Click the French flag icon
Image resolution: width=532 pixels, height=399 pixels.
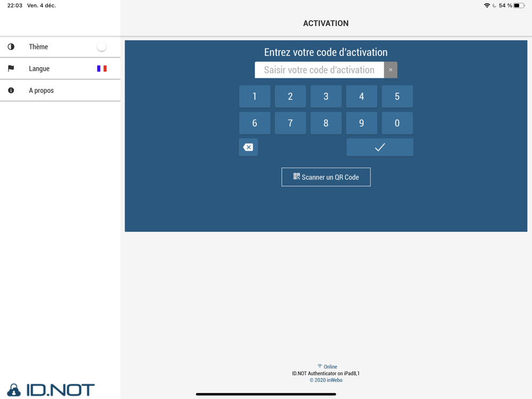click(x=102, y=69)
